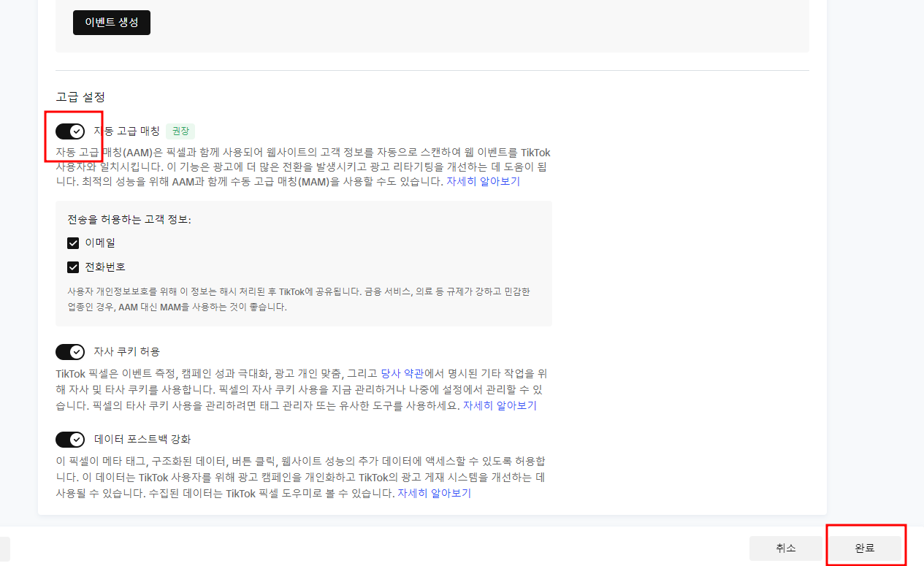Click the 이벤트 생성 button
Image resolution: width=924 pixels, height=566 pixels.
tap(111, 23)
